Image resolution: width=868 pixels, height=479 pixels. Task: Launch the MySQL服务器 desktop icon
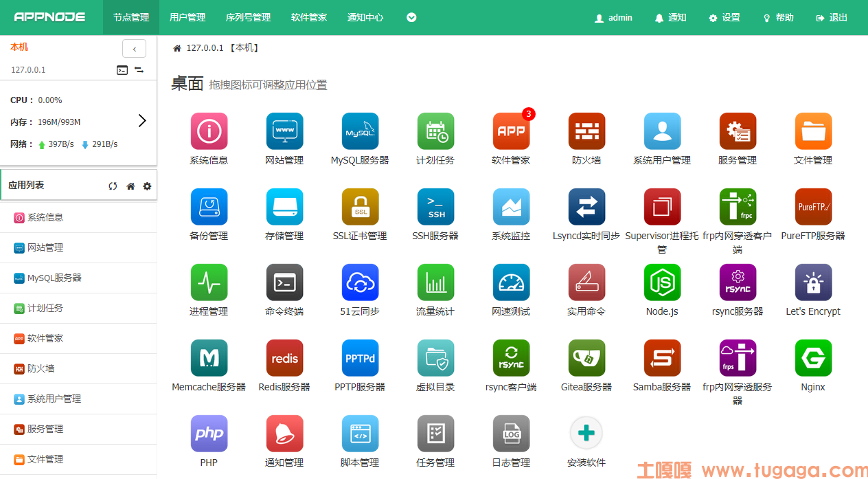(x=360, y=131)
